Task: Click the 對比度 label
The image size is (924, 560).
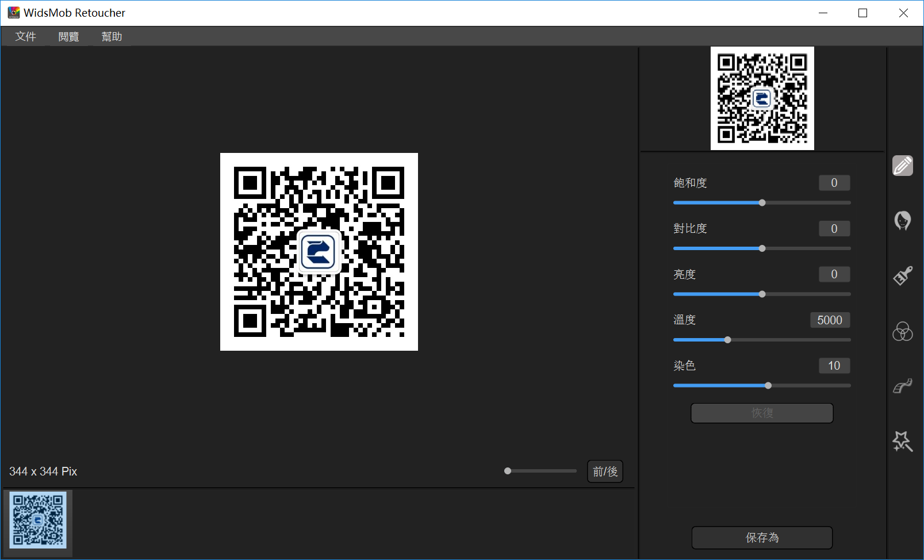Action: point(690,228)
